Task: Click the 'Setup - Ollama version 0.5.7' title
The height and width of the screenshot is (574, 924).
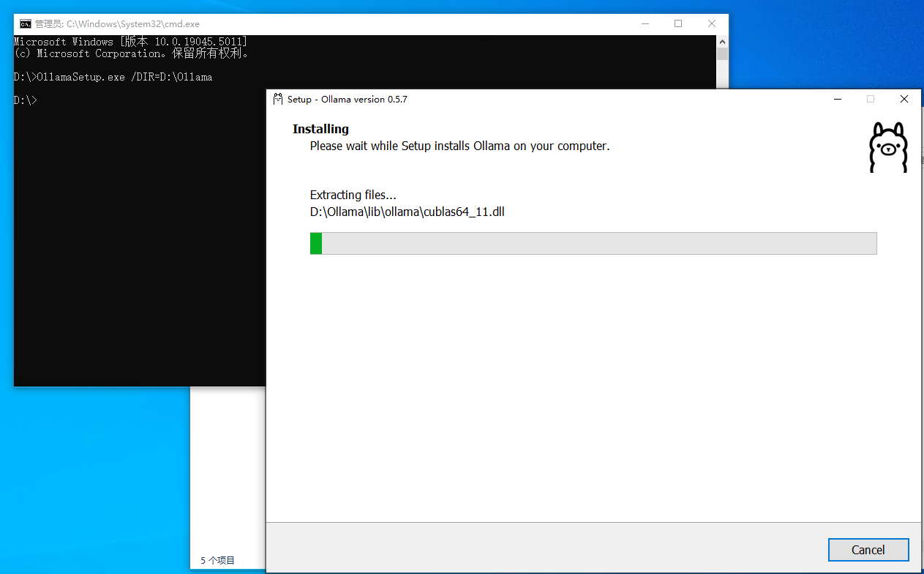Action: click(x=348, y=99)
